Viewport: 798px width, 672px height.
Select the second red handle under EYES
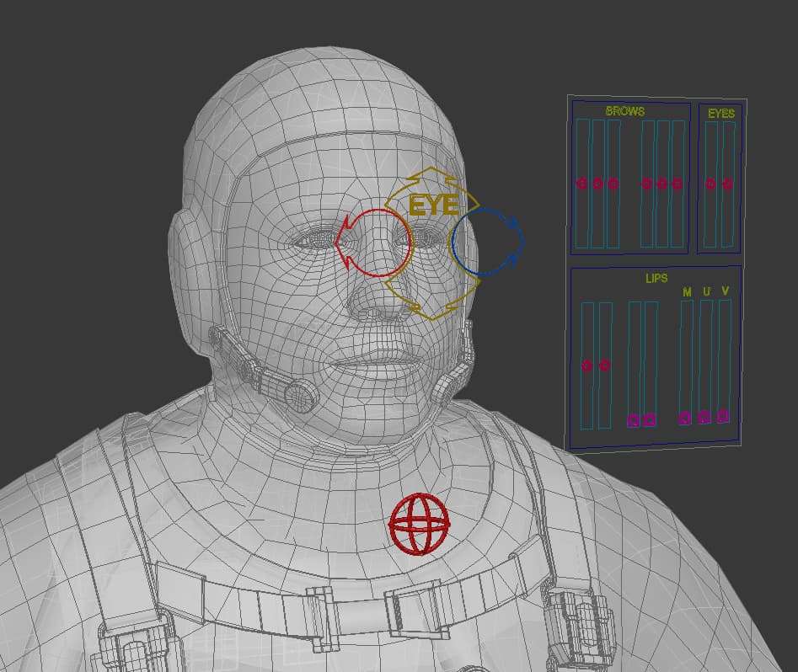pos(727,184)
